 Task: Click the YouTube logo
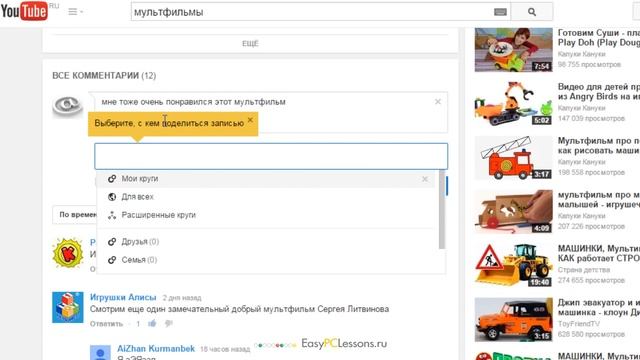24,11
